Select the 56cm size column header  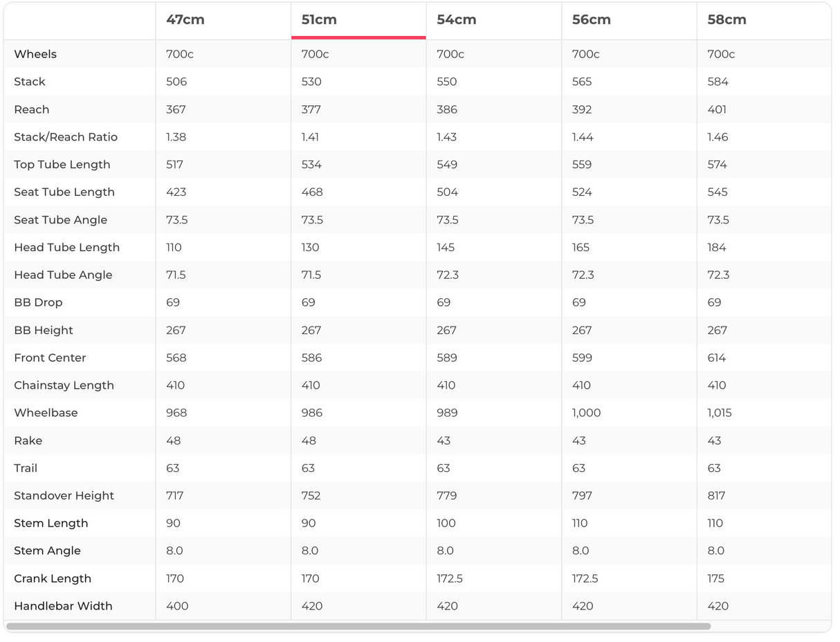pos(591,20)
